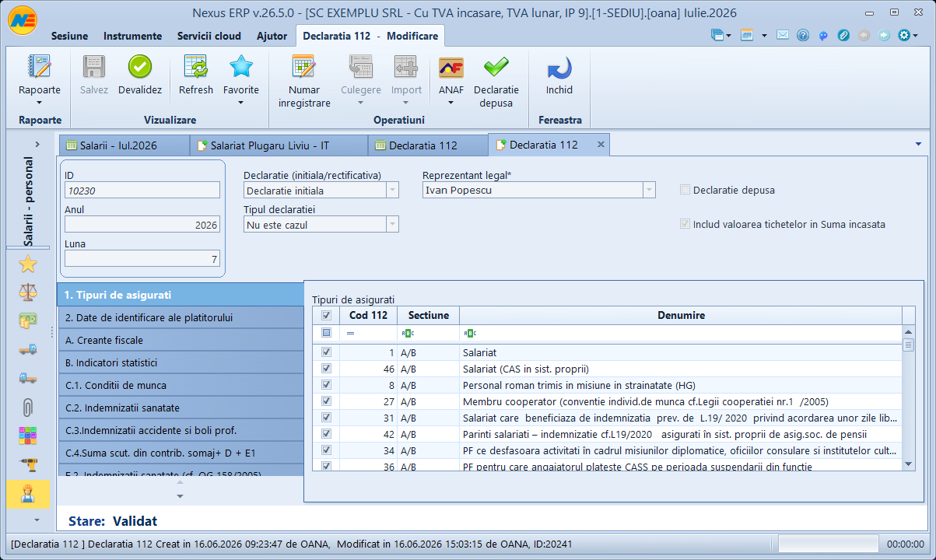Open the colorful grid module in sidebar

click(x=28, y=436)
